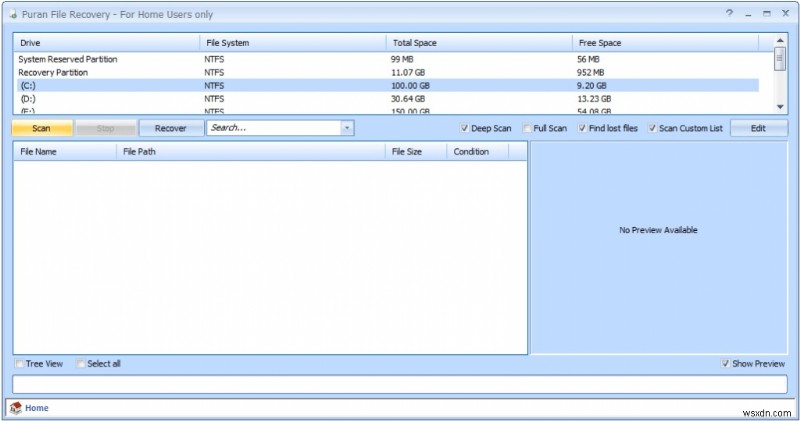Click the 30.64 GB total space value
Image resolution: width=800 pixels, height=421 pixels.
(x=408, y=99)
